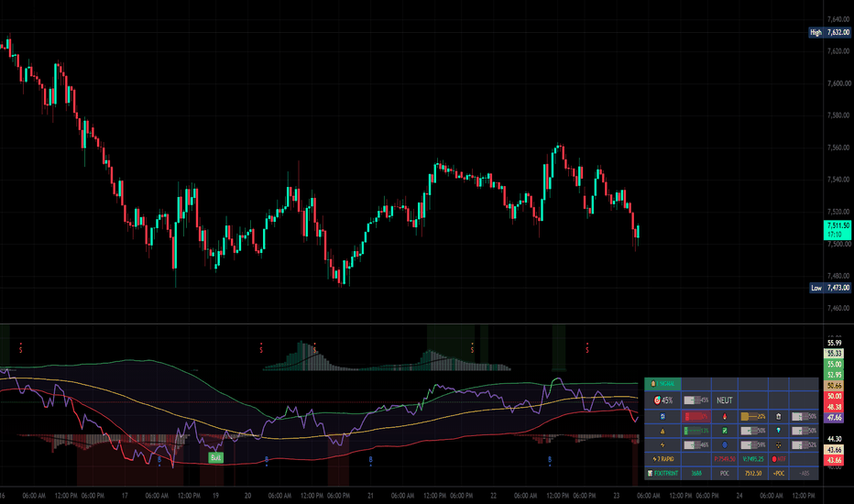Click the FOOTPRINT icon cell
854x504 pixels.
click(662, 474)
